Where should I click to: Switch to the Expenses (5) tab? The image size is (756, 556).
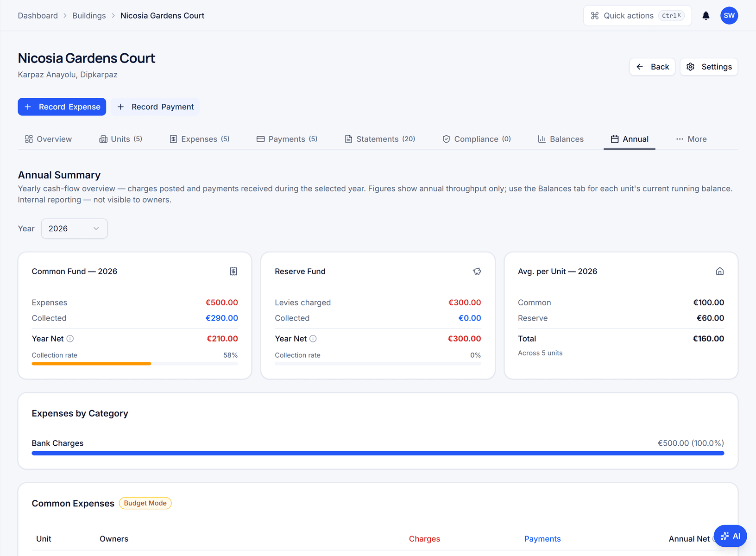click(x=199, y=139)
